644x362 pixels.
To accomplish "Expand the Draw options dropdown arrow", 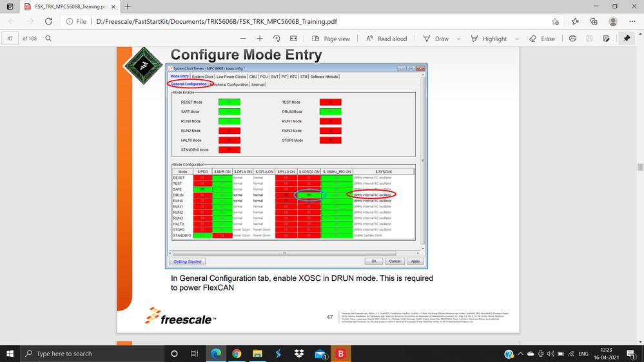I will coord(459,39).
